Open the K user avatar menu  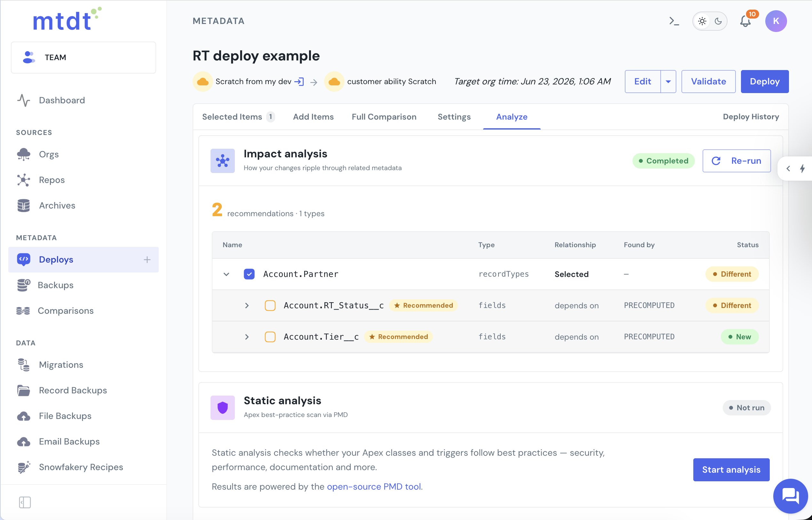(776, 21)
